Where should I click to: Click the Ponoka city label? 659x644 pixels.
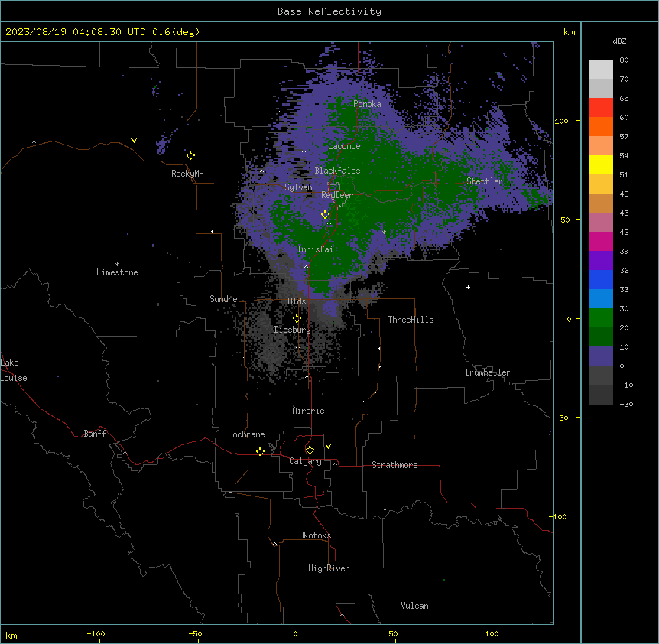[x=367, y=104]
